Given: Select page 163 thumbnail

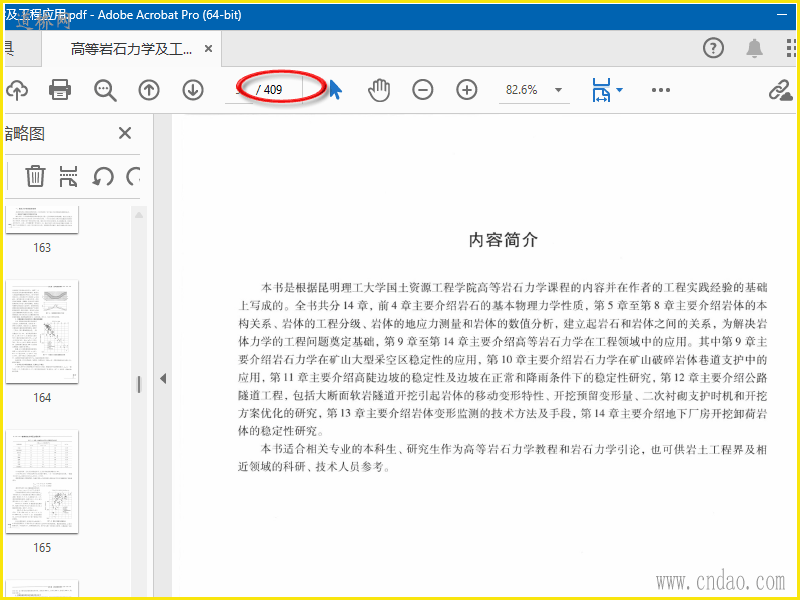Looking at the screenshot, I should click(x=42, y=220).
